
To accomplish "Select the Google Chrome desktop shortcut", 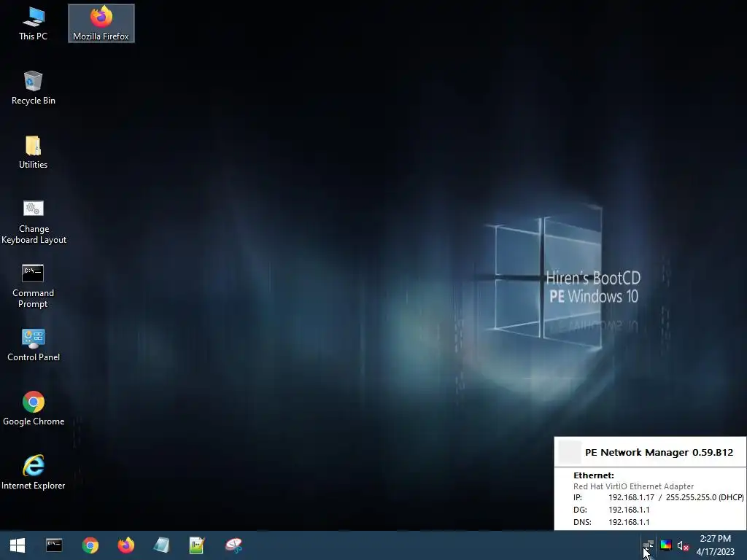I will pyautogui.click(x=34, y=408).
